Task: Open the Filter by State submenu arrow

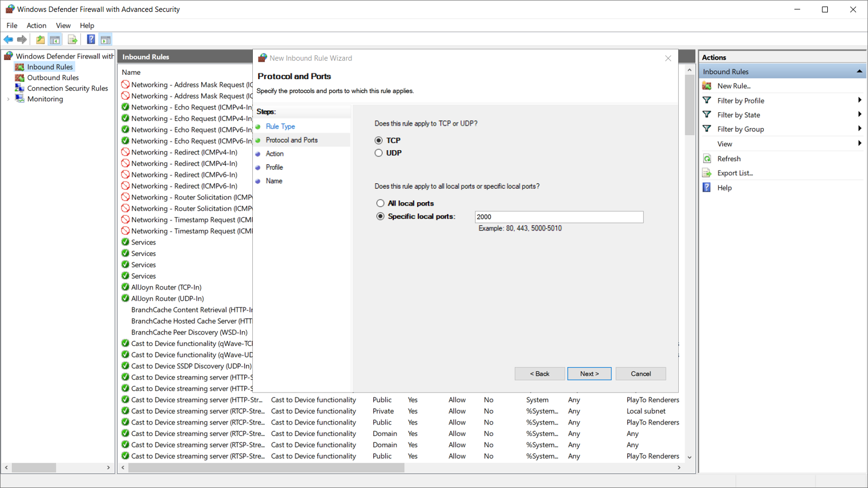Action: [860, 114]
